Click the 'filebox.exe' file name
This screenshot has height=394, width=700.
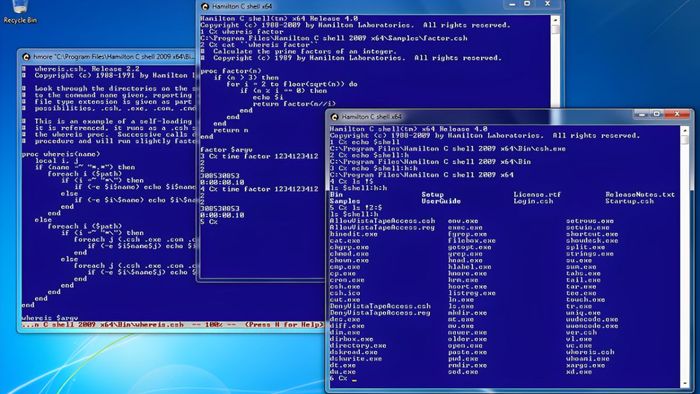pos(472,241)
